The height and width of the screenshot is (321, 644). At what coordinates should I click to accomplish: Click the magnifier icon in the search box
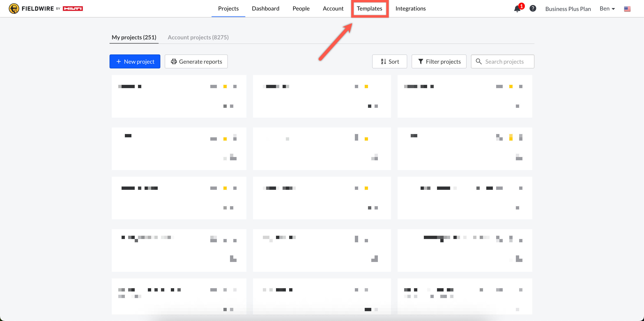click(478, 61)
